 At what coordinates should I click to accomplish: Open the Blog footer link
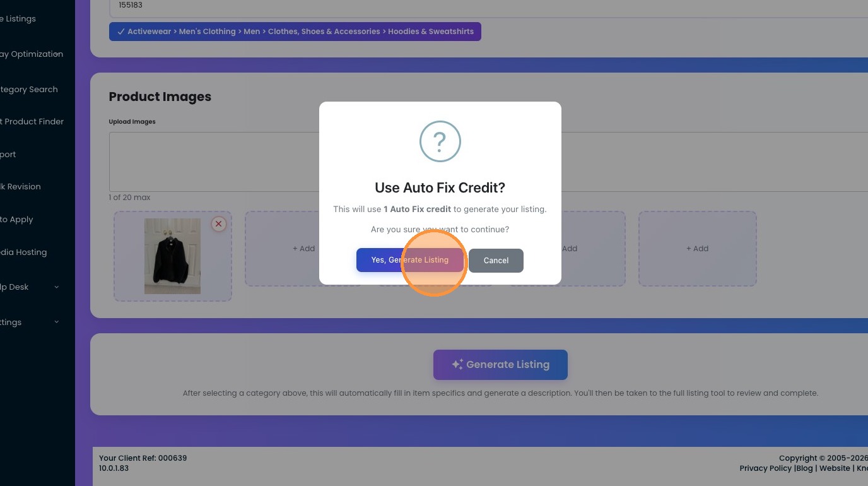click(804, 468)
